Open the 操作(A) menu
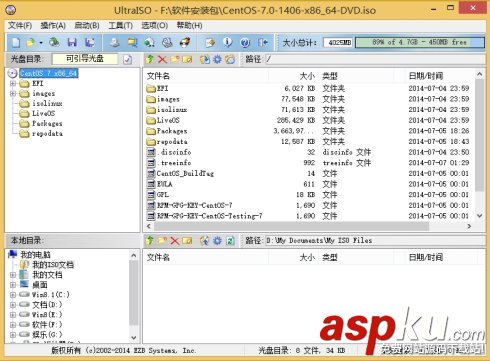Screen dimensions: 490x361 point(53,25)
